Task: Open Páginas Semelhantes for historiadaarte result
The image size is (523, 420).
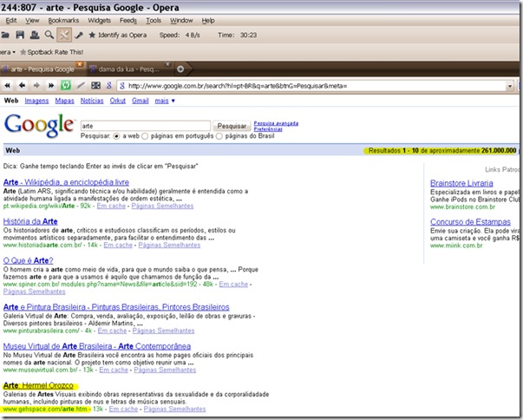Action: tap(169, 245)
